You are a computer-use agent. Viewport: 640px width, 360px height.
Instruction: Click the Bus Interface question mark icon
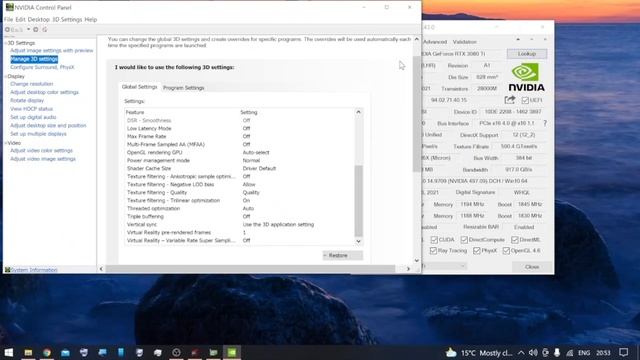coord(544,123)
